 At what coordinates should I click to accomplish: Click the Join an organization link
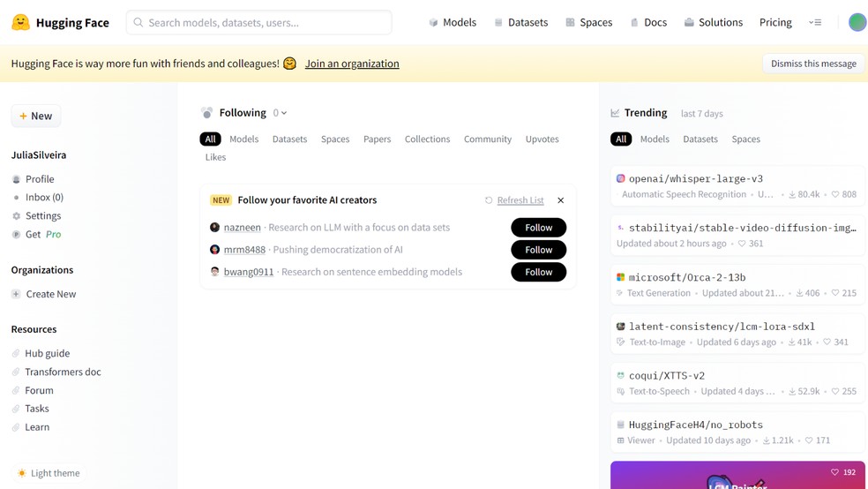point(352,64)
